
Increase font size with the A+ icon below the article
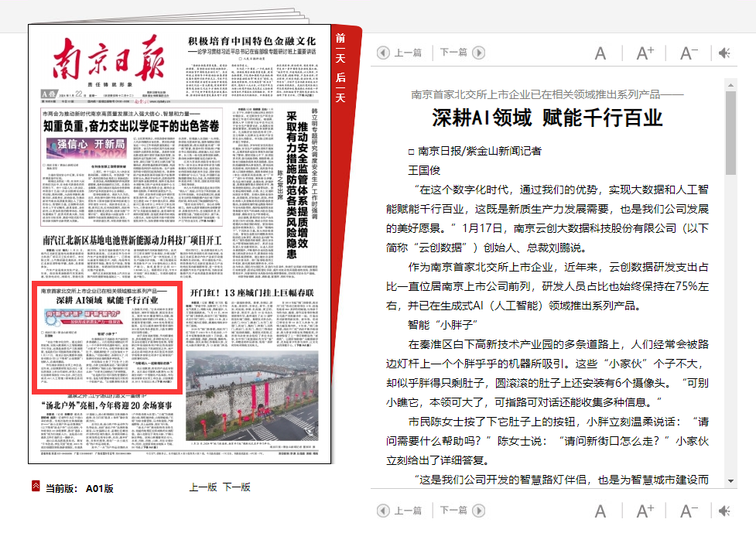pos(645,511)
